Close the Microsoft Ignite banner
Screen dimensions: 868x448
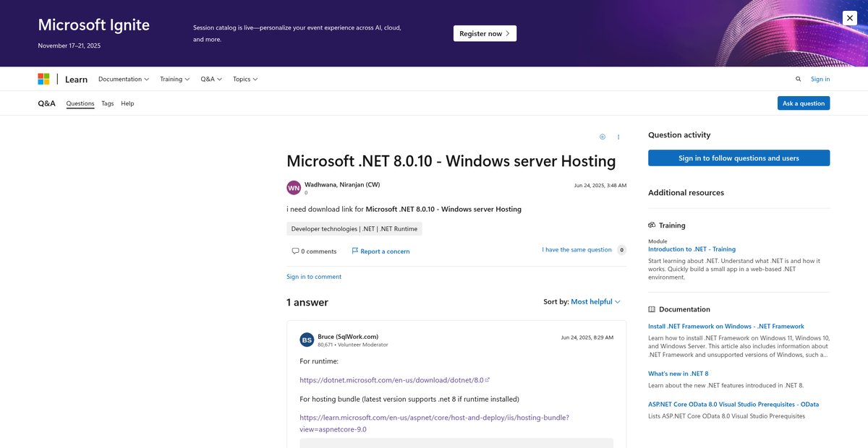coord(850,18)
